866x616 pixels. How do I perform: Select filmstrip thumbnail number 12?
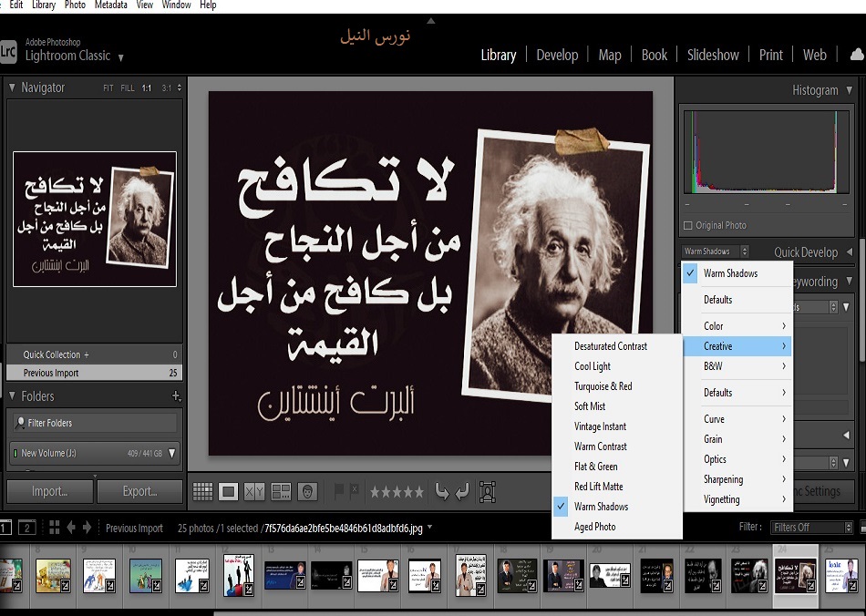tap(239, 576)
